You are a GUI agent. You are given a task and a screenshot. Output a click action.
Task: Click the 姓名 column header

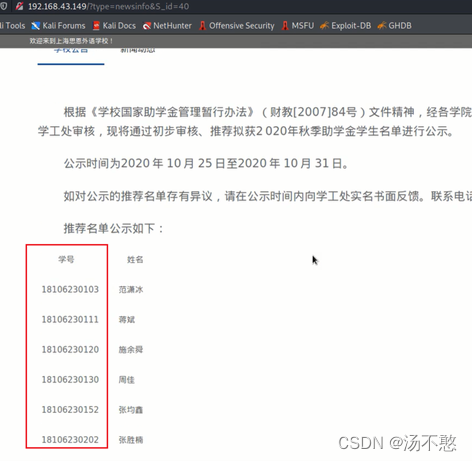coord(135,259)
